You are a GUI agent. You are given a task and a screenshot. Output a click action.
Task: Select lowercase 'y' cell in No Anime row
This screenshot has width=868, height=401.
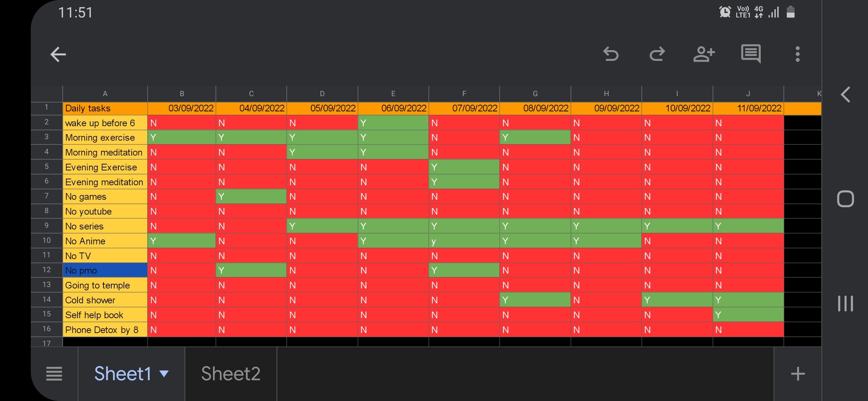click(x=464, y=241)
